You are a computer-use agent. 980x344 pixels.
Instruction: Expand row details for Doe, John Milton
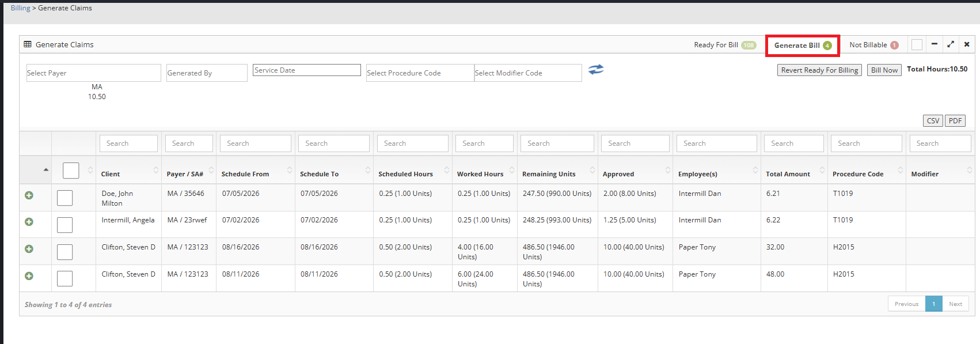pyautogui.click(x=29, y=195)
